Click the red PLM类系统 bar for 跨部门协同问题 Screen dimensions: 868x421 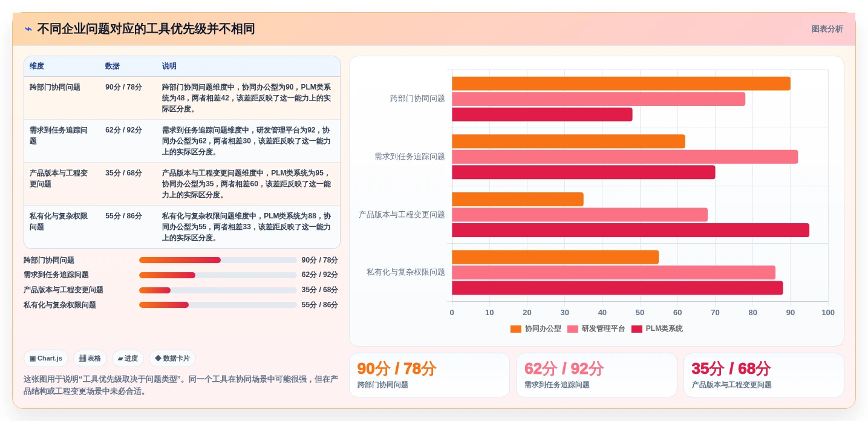pos(542,114)
